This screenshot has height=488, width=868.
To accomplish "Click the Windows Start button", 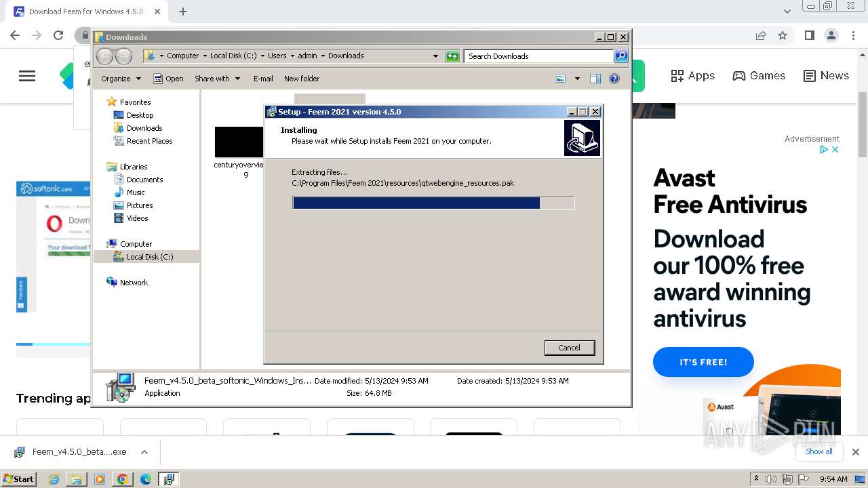I will [18, 479].
